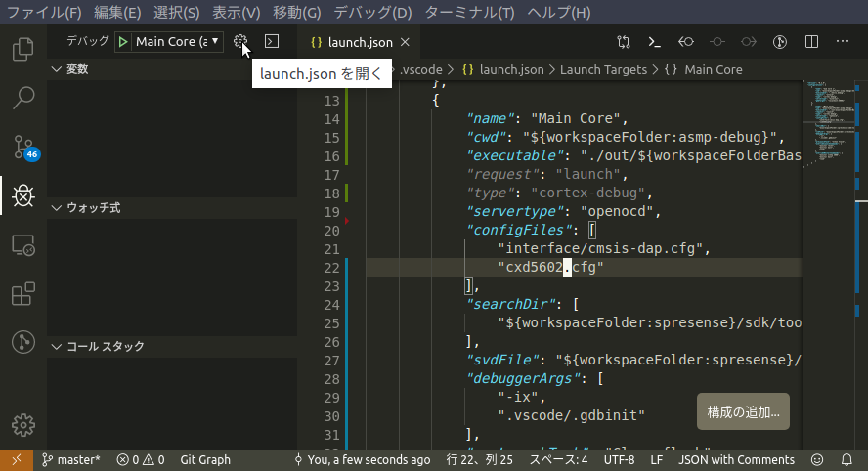Collapse the 変数 section
This screenshot has height=471, width=868.
[x=70, y=69]
